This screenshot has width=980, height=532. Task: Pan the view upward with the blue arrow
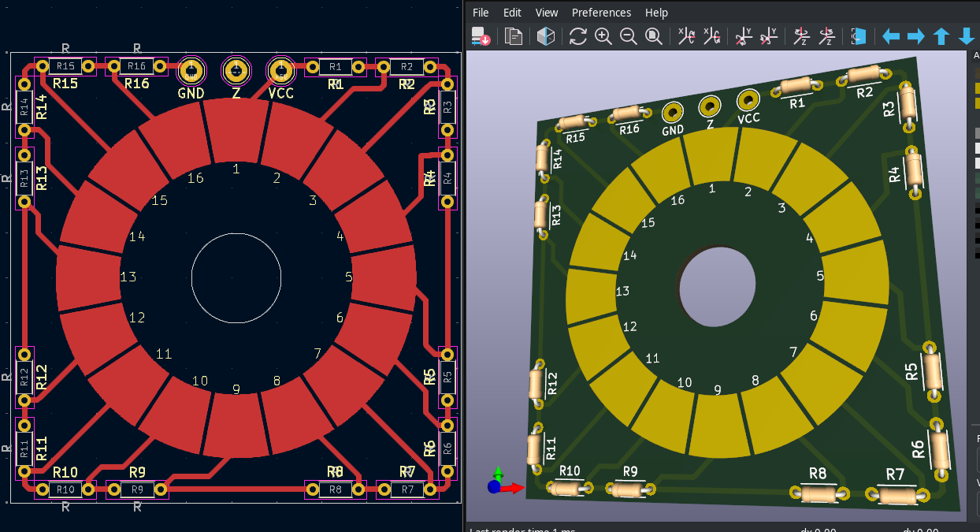(941, 35)
